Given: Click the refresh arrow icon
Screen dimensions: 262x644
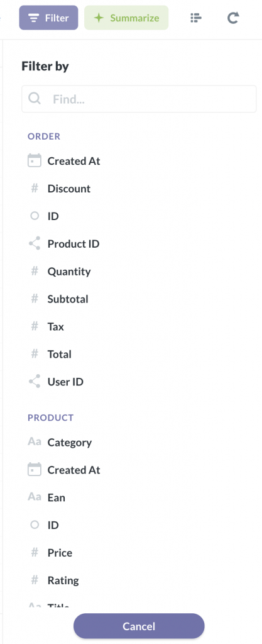Looking at the screenshot, I should [x=233, y=18].
